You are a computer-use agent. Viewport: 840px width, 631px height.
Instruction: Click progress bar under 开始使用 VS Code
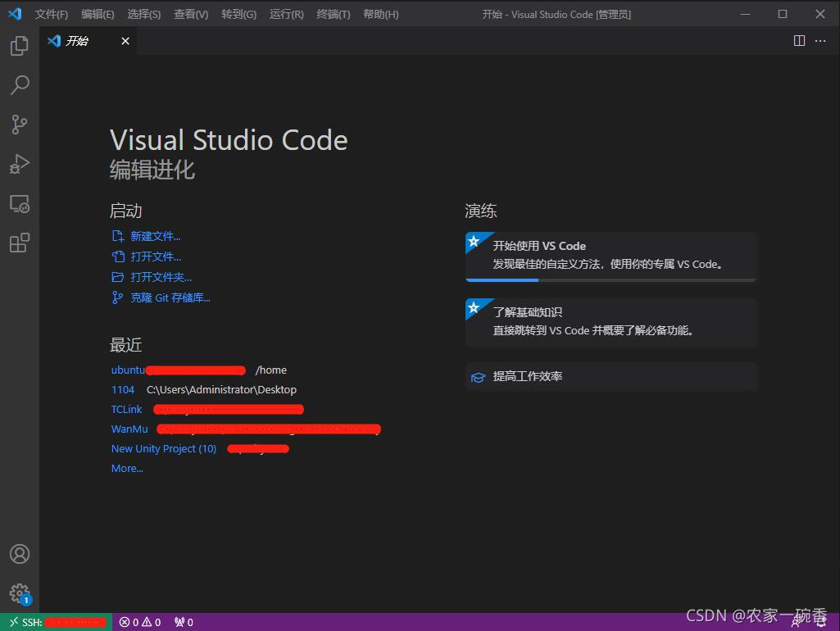(611, 279)
